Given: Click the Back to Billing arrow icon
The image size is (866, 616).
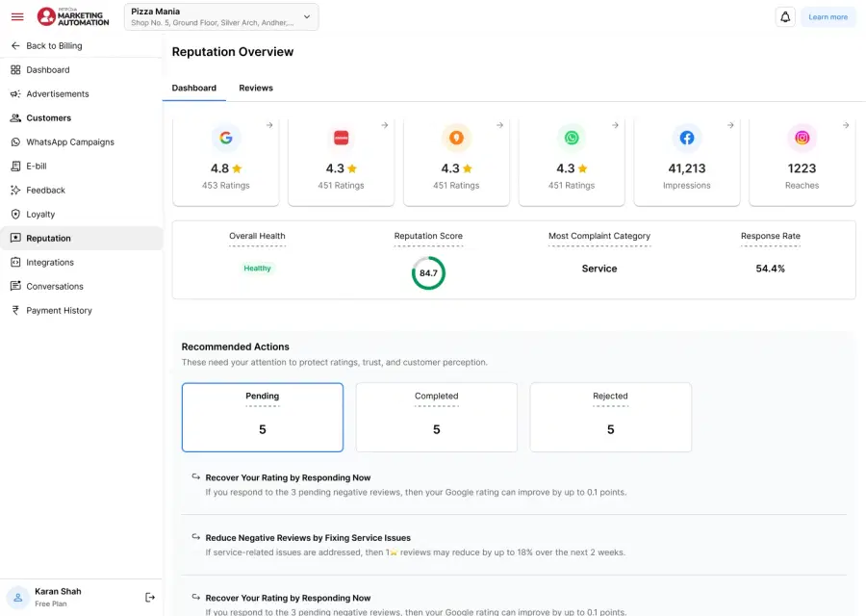Looking at the screenshot, I should point(15,46).
